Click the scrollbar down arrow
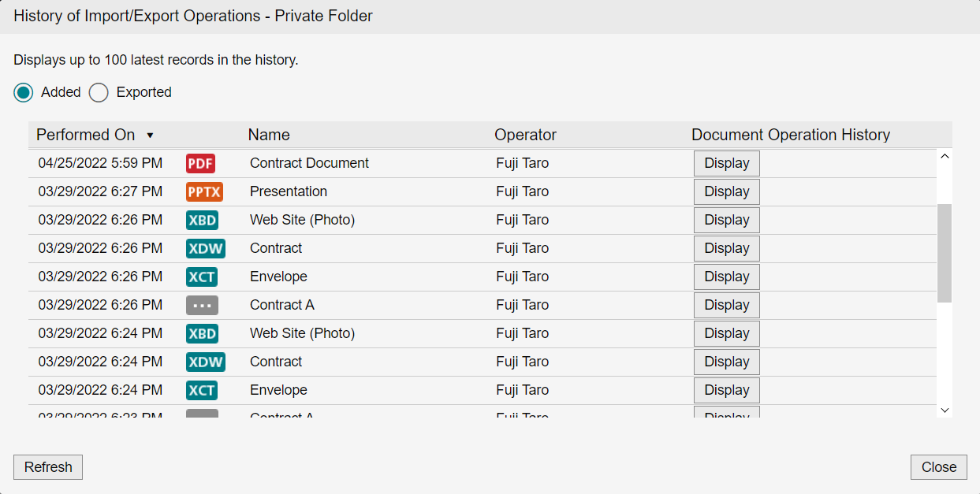 (945, 410)
